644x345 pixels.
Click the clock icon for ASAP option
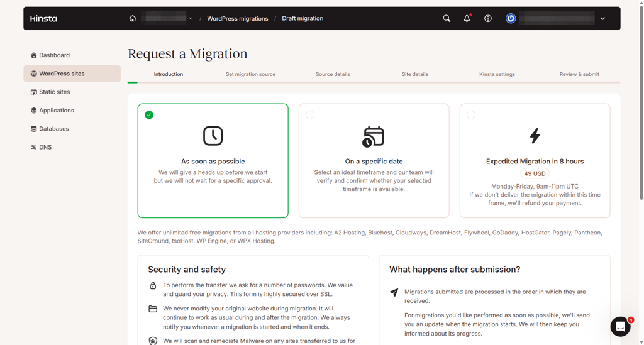click(x=213, y=136)
